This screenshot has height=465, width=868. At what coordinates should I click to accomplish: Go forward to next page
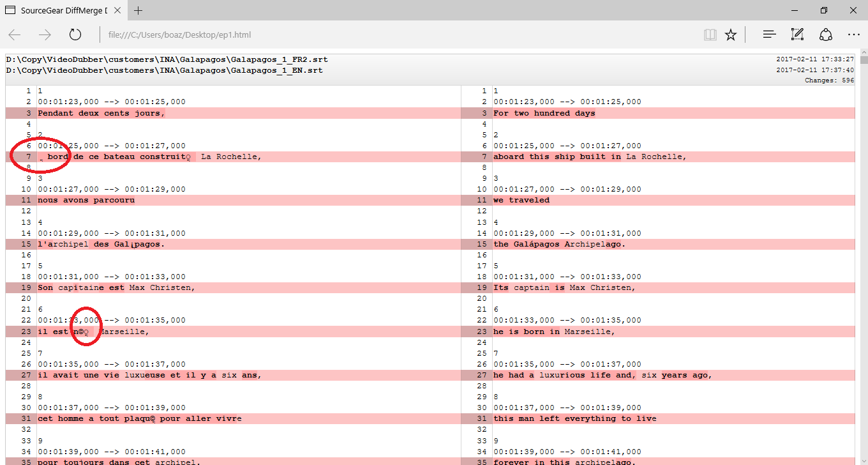point(45,34)
